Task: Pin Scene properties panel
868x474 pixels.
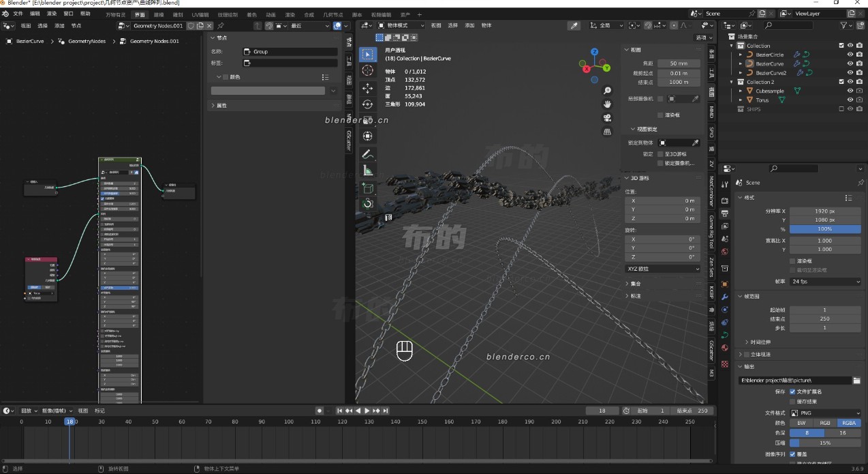Action: click(x=861, y=183)
